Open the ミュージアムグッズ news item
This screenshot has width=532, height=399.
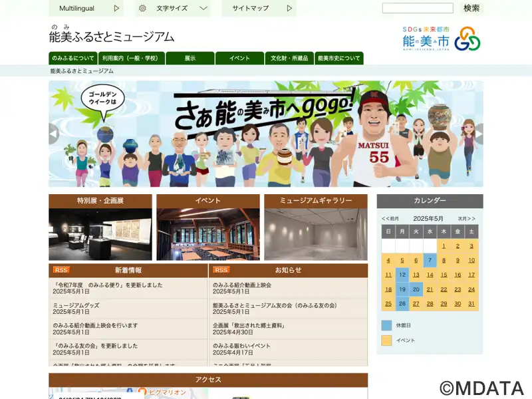click(x=76, y=305)
